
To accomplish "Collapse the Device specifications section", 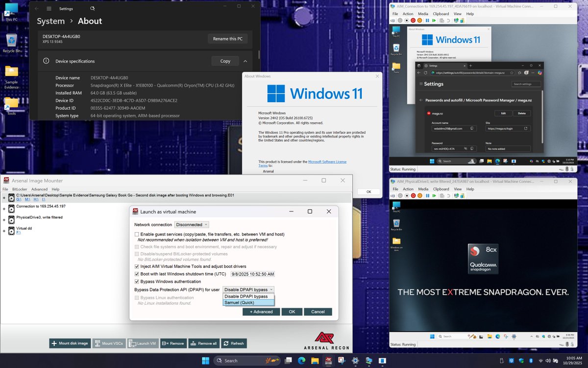I will click(x=245, y=61).
